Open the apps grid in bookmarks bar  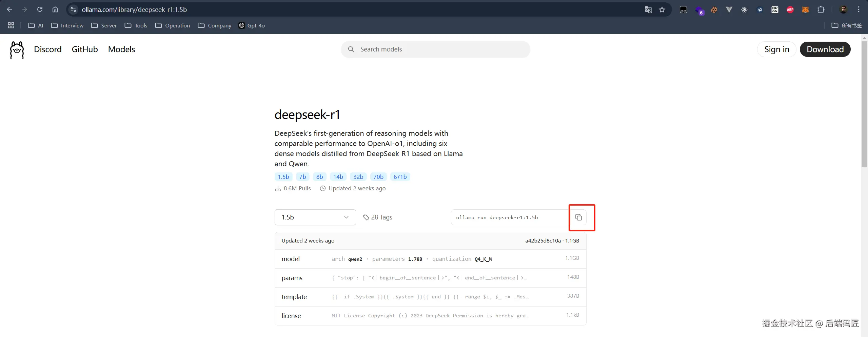[x=11, y=25]
